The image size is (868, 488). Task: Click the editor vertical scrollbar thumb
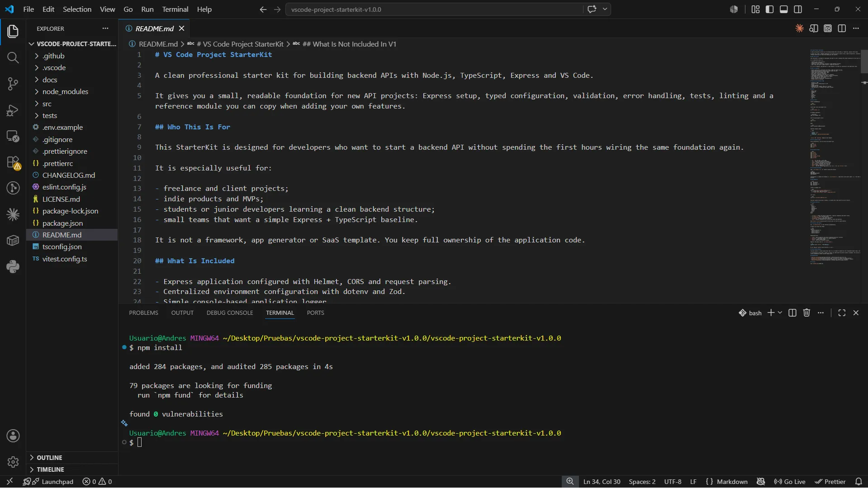click(x=864, y=61)
